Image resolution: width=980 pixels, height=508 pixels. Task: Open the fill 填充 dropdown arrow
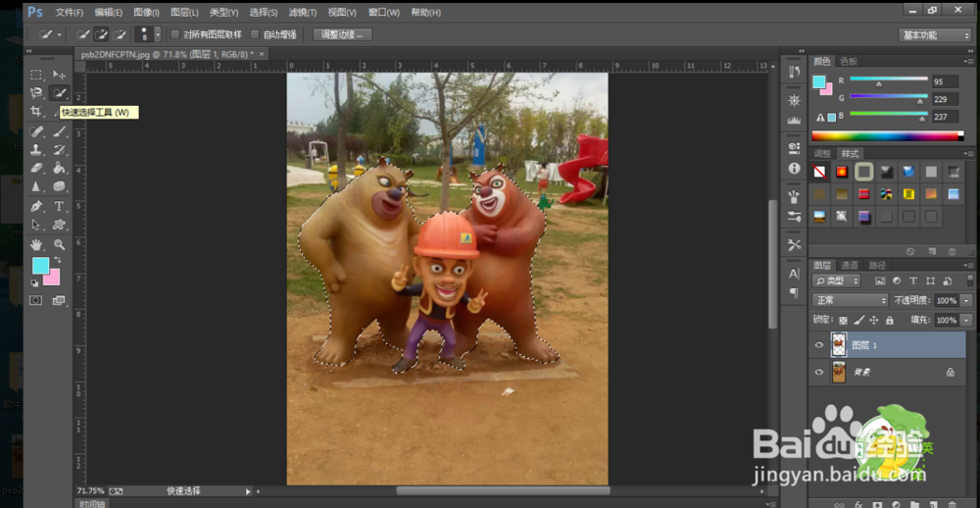tap(966, 321)
